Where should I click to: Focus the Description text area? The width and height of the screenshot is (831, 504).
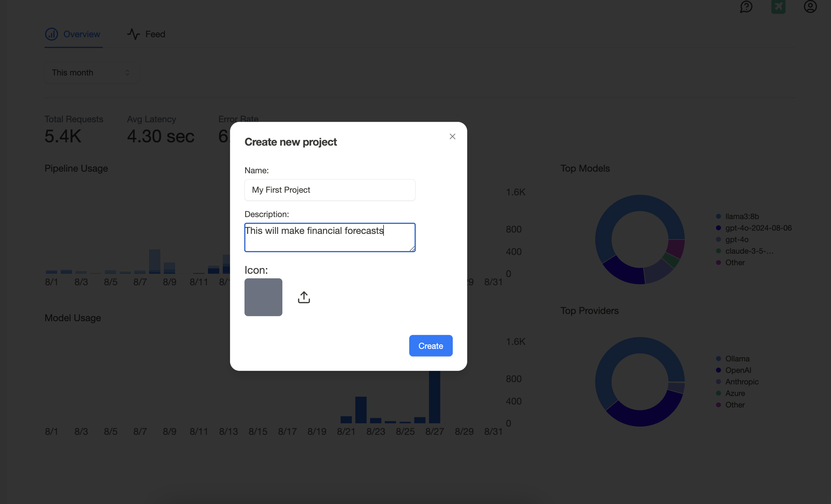[330, 237]
